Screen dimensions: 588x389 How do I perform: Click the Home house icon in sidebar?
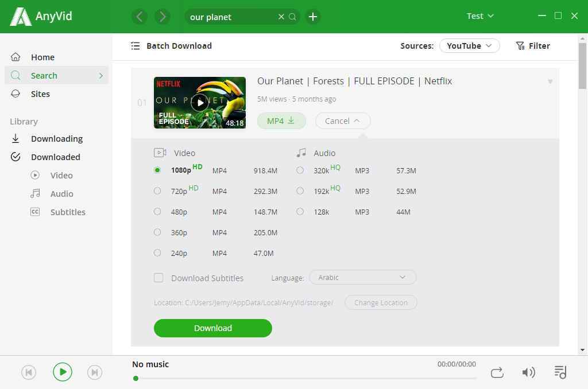tap(16, 57)
